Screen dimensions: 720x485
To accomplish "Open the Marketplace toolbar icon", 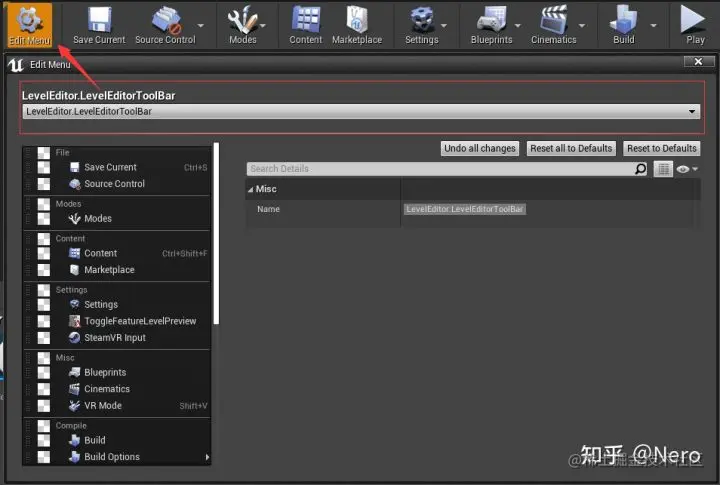I will pos(357,25).
